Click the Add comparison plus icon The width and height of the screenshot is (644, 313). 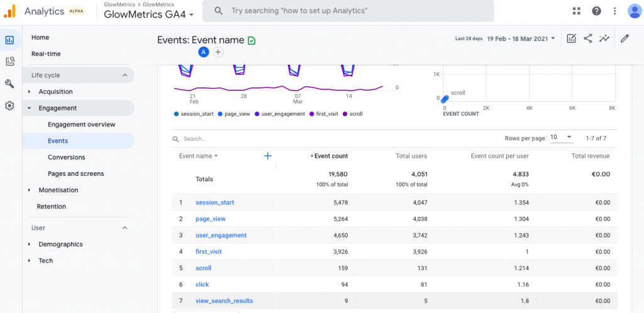[x=218, y=52]
